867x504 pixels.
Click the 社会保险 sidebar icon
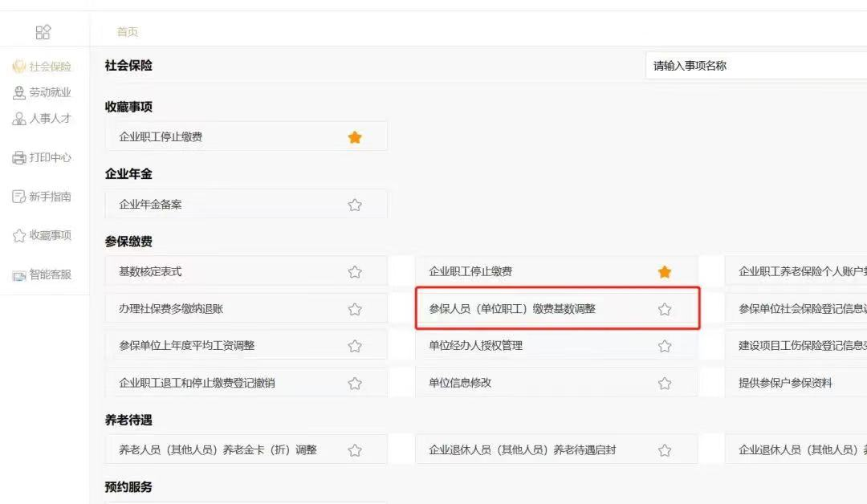(19, 67)
